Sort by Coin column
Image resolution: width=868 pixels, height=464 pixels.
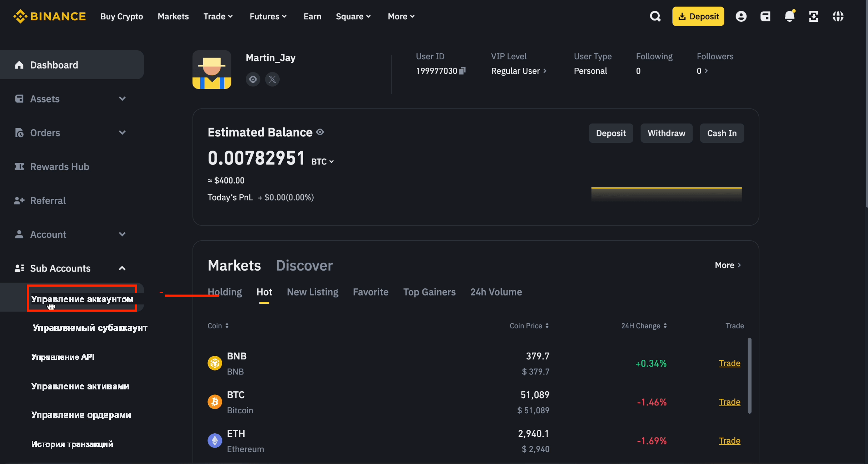point(218,326)
